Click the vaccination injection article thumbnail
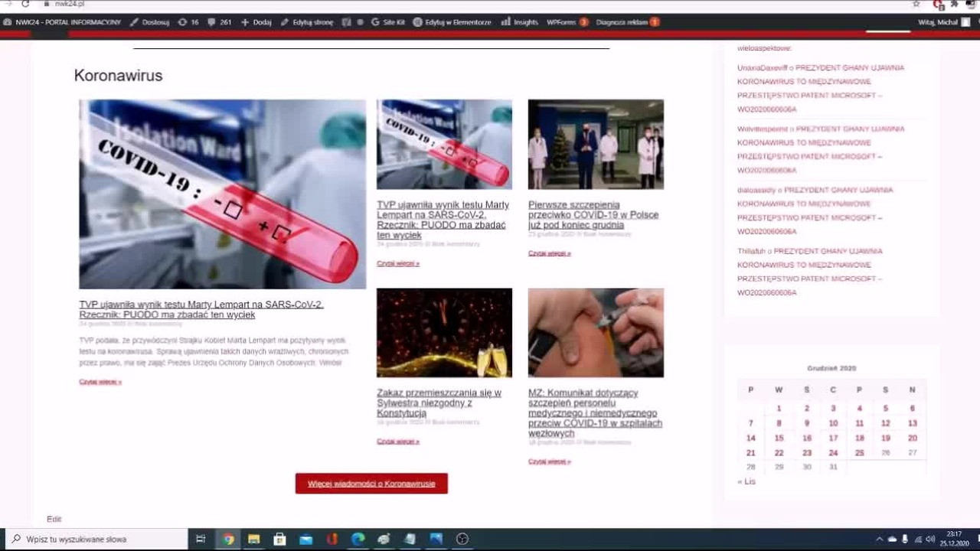This screenshot has width=980, height=551. coord(596,333)
